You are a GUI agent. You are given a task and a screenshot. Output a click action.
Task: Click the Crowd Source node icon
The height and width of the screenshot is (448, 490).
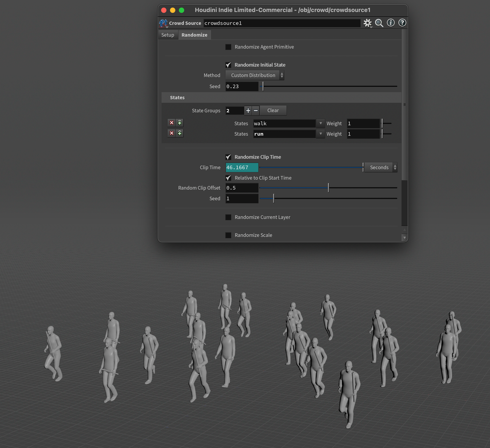click(x=163, y=23)
